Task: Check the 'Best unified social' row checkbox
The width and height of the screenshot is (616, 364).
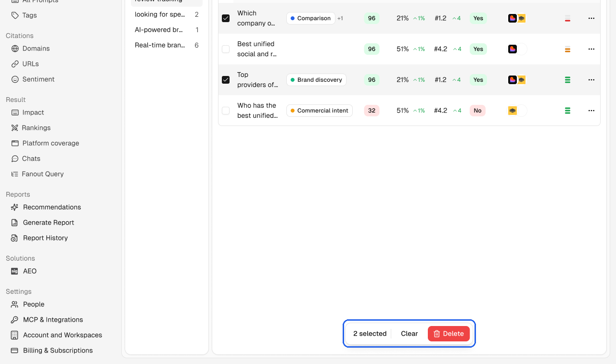Action: pyautogui.click(x=226, y=49)
